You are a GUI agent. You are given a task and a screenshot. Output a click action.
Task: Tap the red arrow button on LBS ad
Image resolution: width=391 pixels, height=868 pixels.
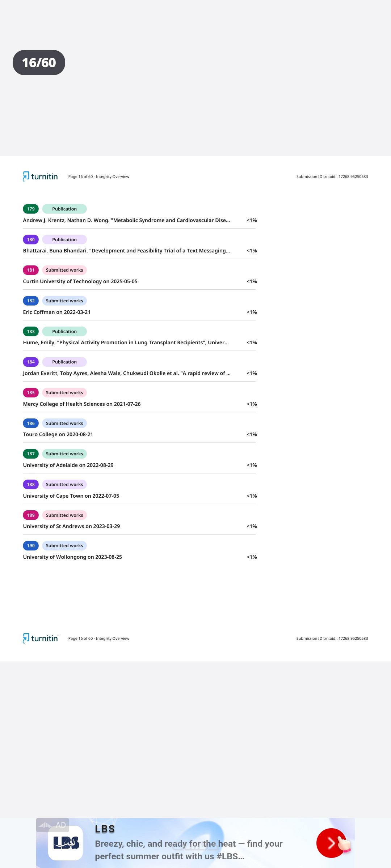pos(331,843)
